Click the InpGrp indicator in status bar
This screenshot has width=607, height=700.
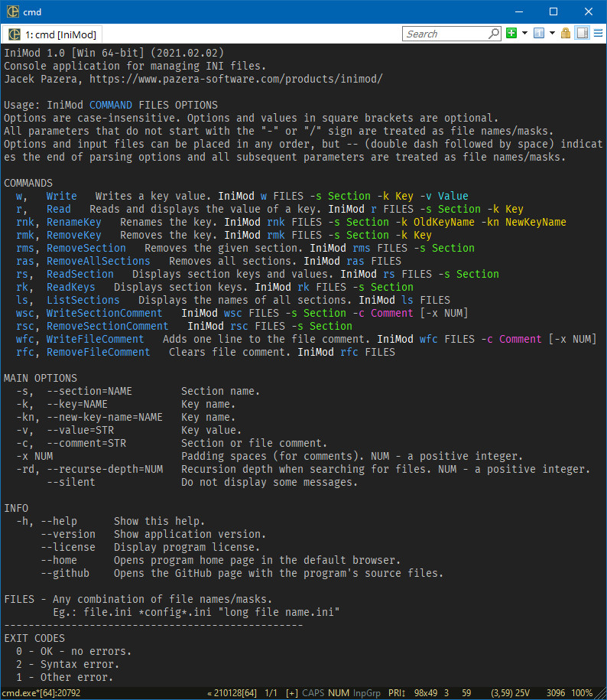pos(367,693)
